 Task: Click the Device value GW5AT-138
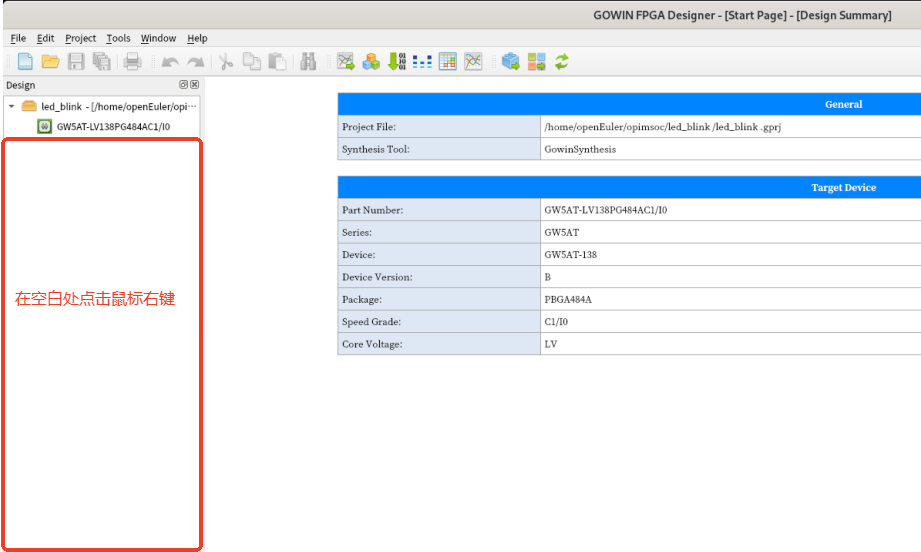[570, 255]
